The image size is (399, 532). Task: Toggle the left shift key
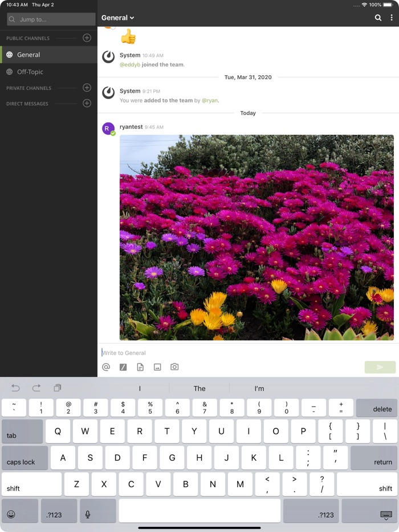pyautogui.click(x=31, y=484)
